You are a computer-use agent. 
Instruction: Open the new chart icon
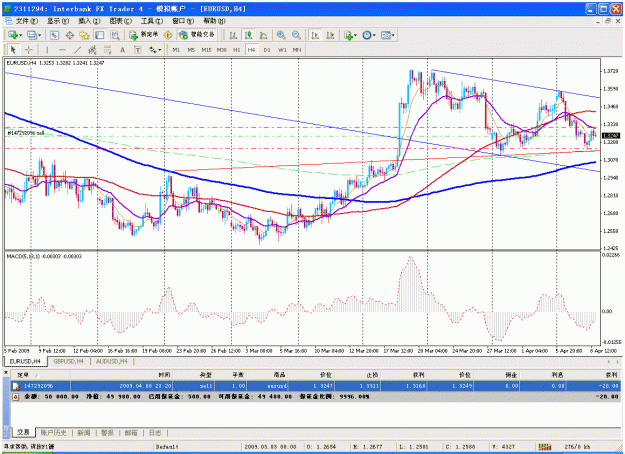(12, 35)
